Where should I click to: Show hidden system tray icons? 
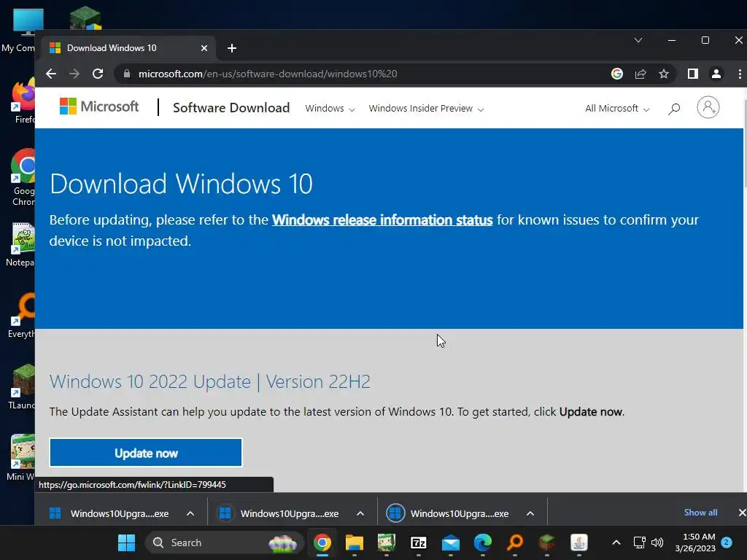(x=616, y=542)
